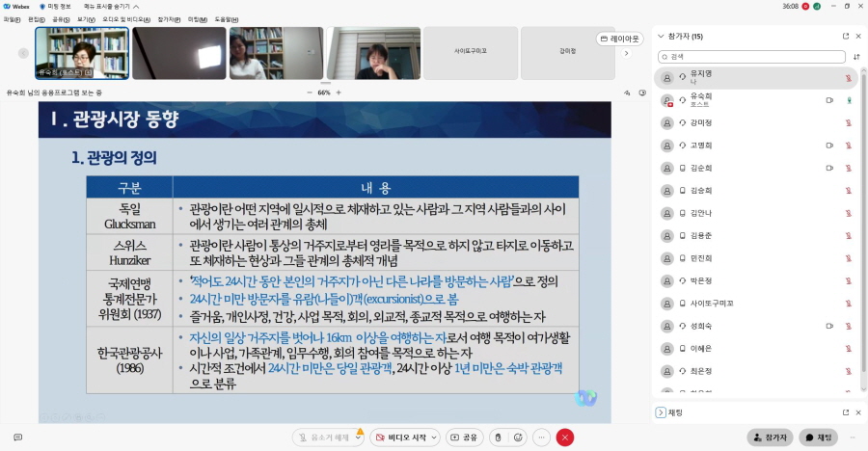Open more options ellipsis button

541,438
